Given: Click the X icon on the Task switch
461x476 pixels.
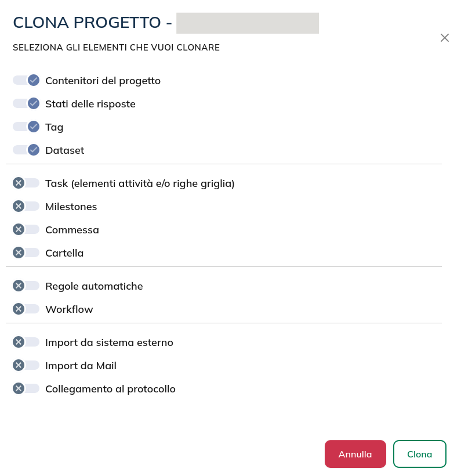Looking at the screenshot, I should [x=19, y=183].
